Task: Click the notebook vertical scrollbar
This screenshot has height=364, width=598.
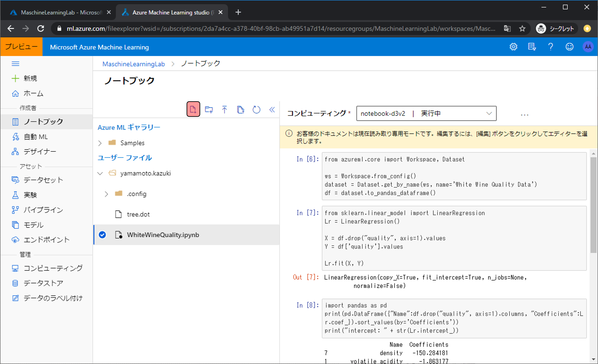Action: (593, 205)
